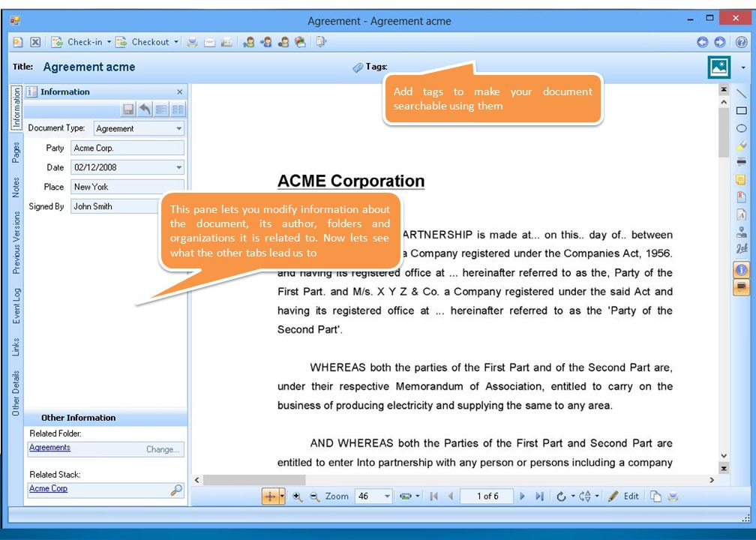Switch to the Event Log side tab
The width and height of the screenshot is (756, 540).
(16, 306)
